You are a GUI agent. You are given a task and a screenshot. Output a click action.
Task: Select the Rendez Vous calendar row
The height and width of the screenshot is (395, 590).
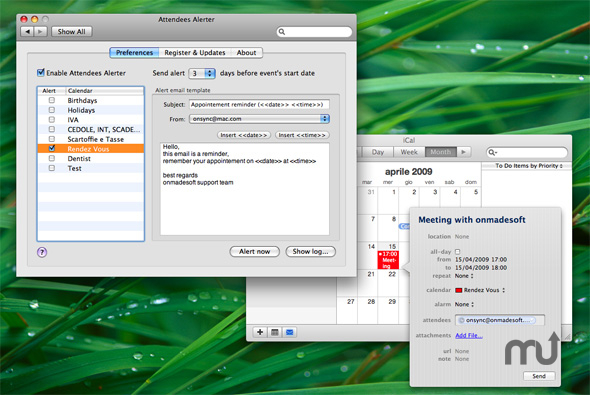click(x=91, y=149)
